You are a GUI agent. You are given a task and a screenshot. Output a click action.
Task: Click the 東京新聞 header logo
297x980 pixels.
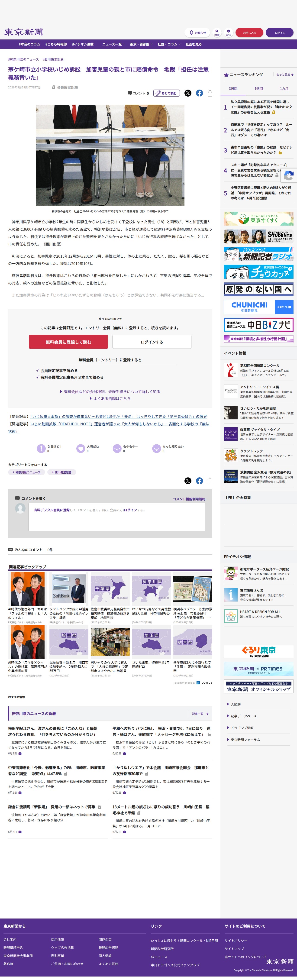(24, 32)
